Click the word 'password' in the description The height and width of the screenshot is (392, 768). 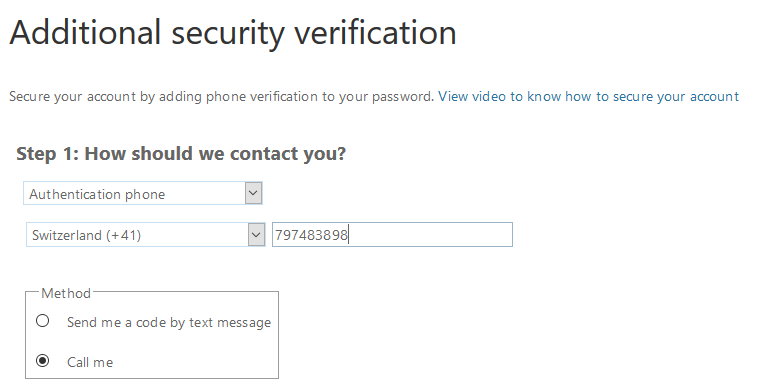401,97
